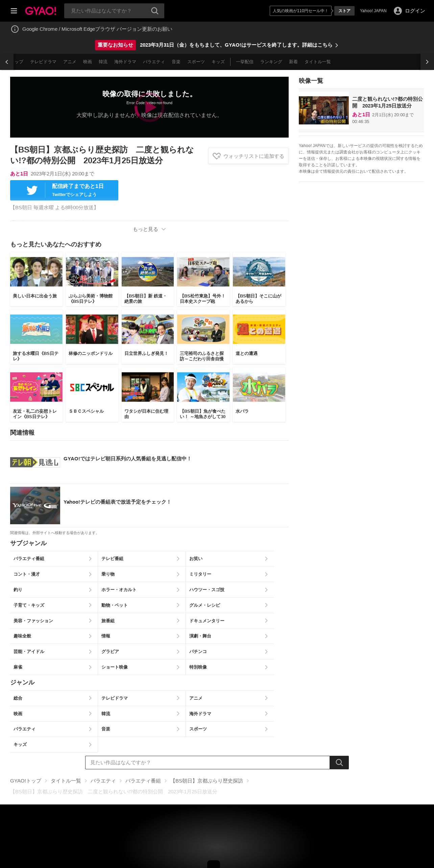Image resolution: width=434 pixels, height=868 pixels.
Task: Click the Twitterでシェアしよう button
Action: 64,190
